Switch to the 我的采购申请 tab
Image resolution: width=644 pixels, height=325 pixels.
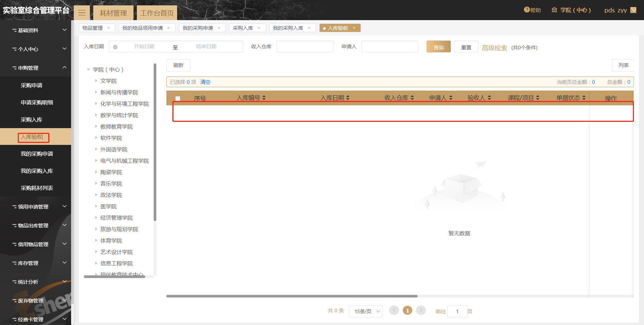(x=198, y=28)
